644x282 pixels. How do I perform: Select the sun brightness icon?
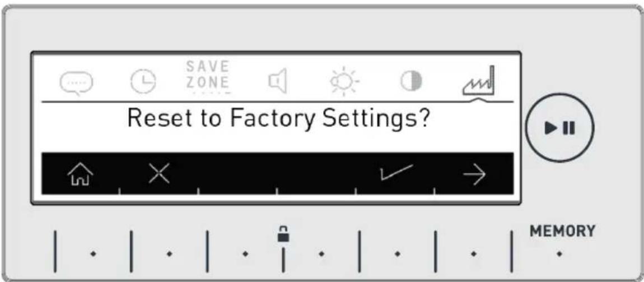click(x=345, y=80)
